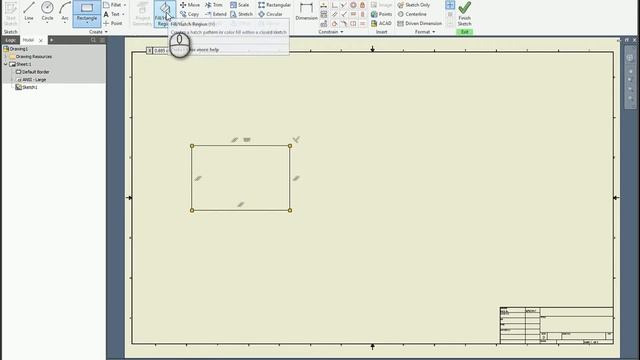Click the green Exit panel label
Viewport: 640px width, 360px height.
pyautogui.click(x=464, y=32)
